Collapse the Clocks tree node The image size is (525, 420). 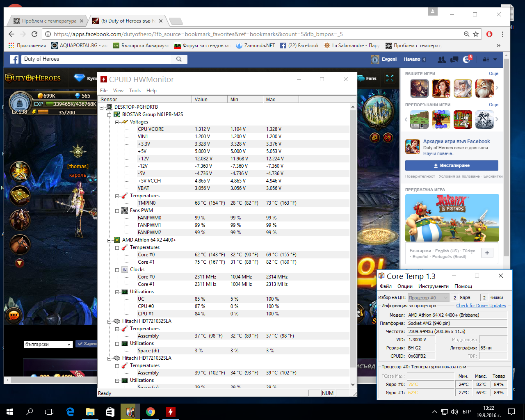pos(117,269)
